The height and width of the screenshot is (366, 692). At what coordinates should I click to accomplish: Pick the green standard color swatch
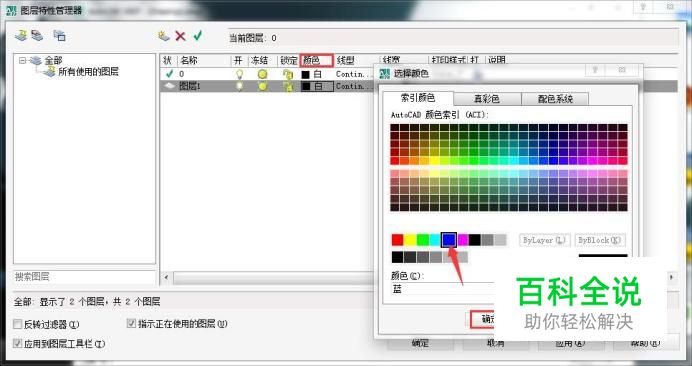coord(423,240)
